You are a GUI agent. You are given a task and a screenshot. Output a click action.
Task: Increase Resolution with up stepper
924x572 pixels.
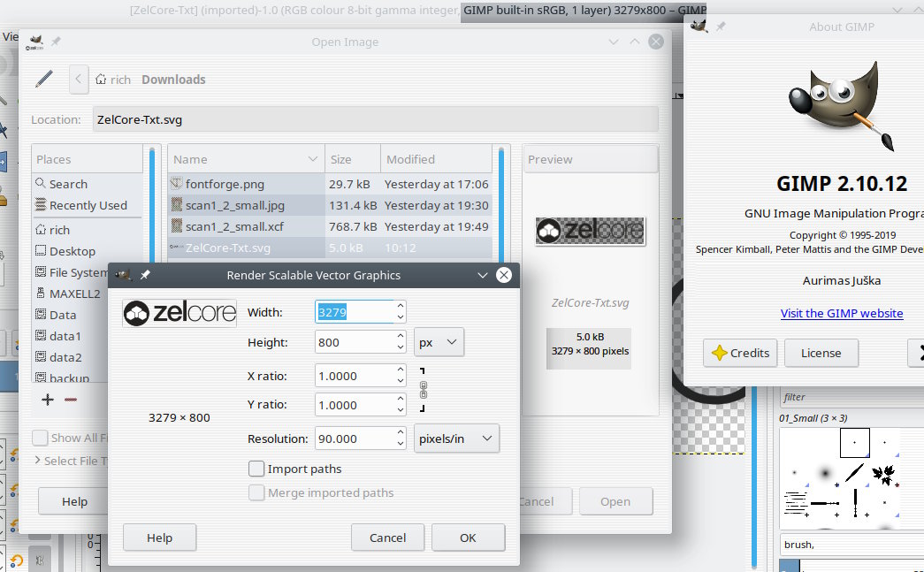[401, 432]
